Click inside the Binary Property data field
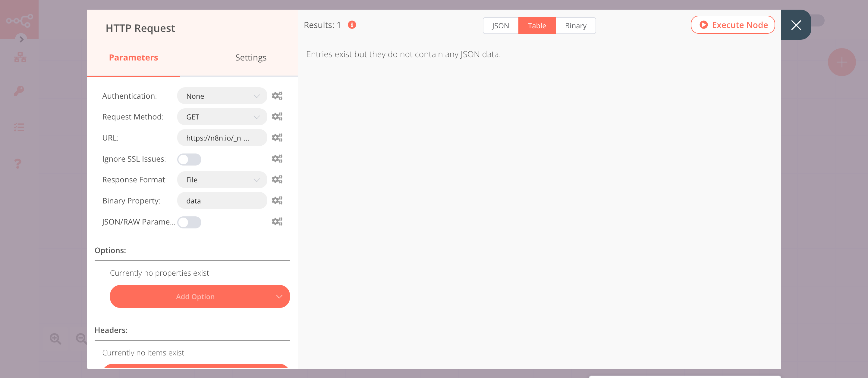Screen dimensions: 868x378 tap(222, 200)
